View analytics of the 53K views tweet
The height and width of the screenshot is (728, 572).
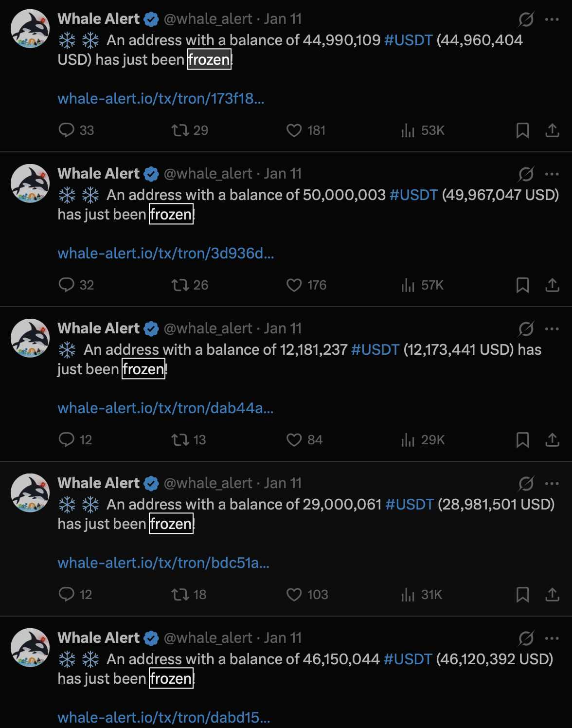408,130
